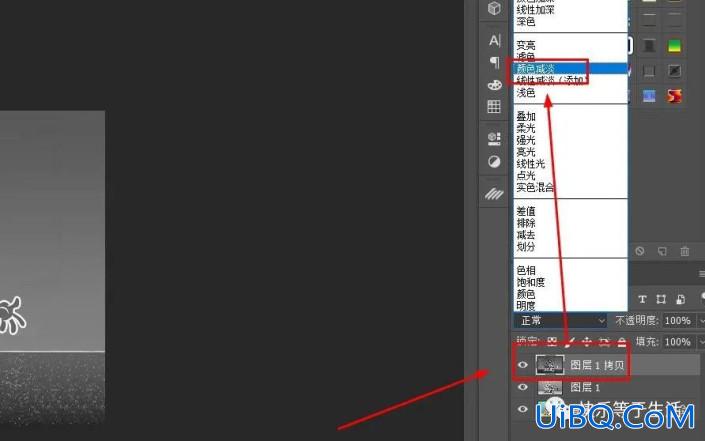Choose 叠加 blend mode
The width and height of the screenshot is (705, 441).
(570, 116)
